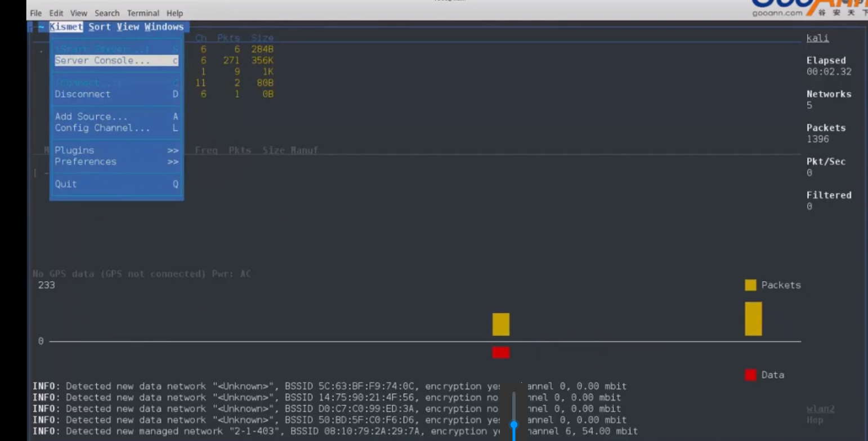Open Kismet's Sort menu

[100, 27]
